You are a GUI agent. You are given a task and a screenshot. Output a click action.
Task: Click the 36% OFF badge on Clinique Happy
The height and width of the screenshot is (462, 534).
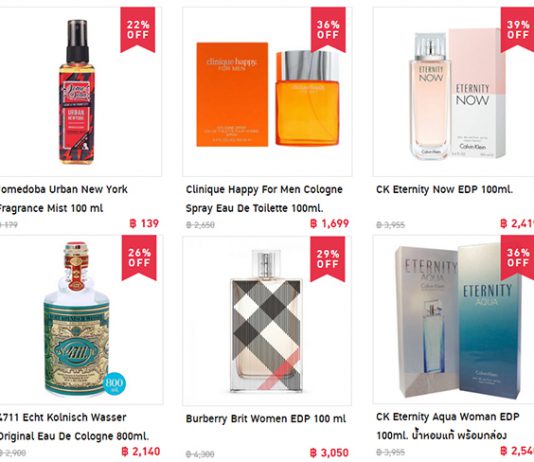click(328, 30)
